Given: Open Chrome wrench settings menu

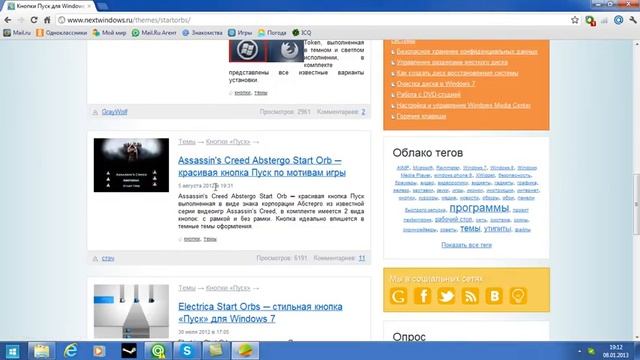Looking at the screenshot, I should point(633,20).
